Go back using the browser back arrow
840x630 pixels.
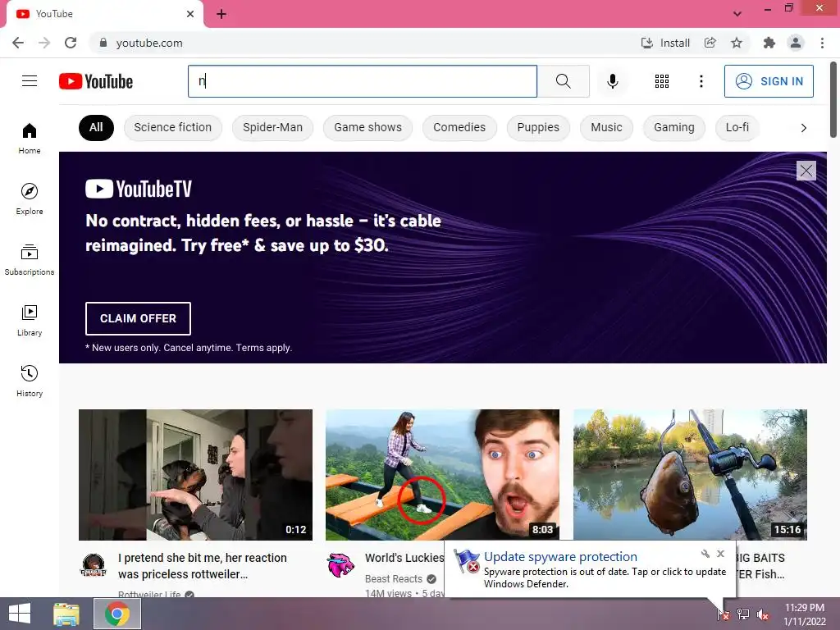coord(18,43)
